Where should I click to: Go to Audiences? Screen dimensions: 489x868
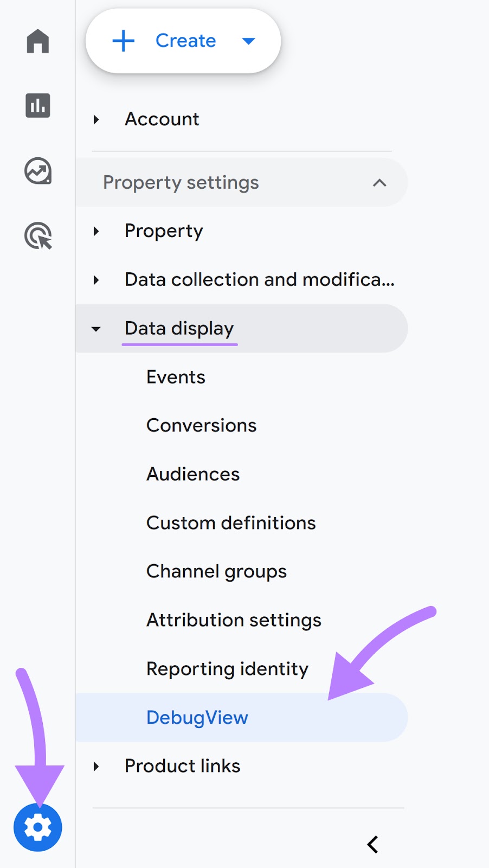pyautogui.click(x=192, y=474)
